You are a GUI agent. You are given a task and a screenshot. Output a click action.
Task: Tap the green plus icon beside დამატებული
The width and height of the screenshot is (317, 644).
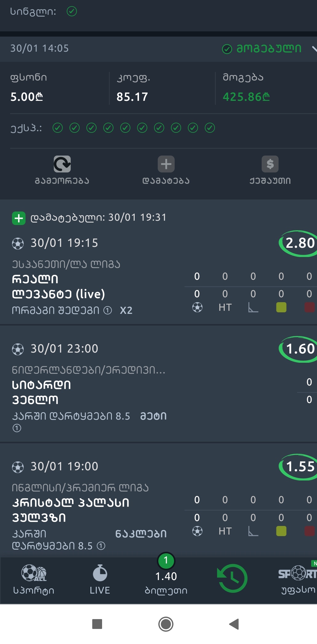(19, 218)
